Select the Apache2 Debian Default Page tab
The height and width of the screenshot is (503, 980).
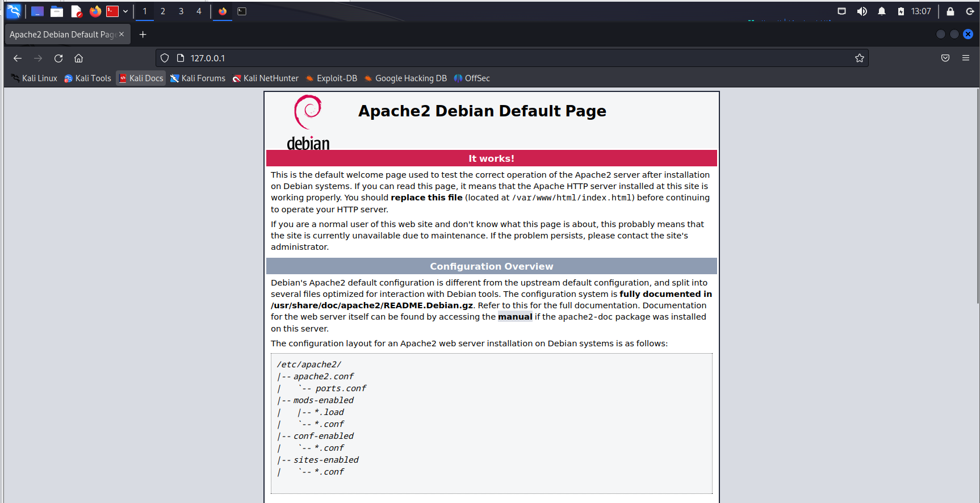coord(64,34)
